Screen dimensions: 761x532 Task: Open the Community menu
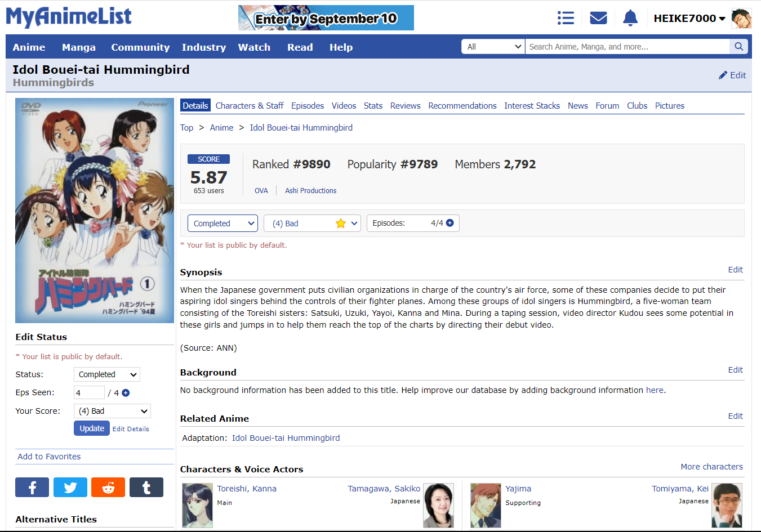(x=140, y=47)
